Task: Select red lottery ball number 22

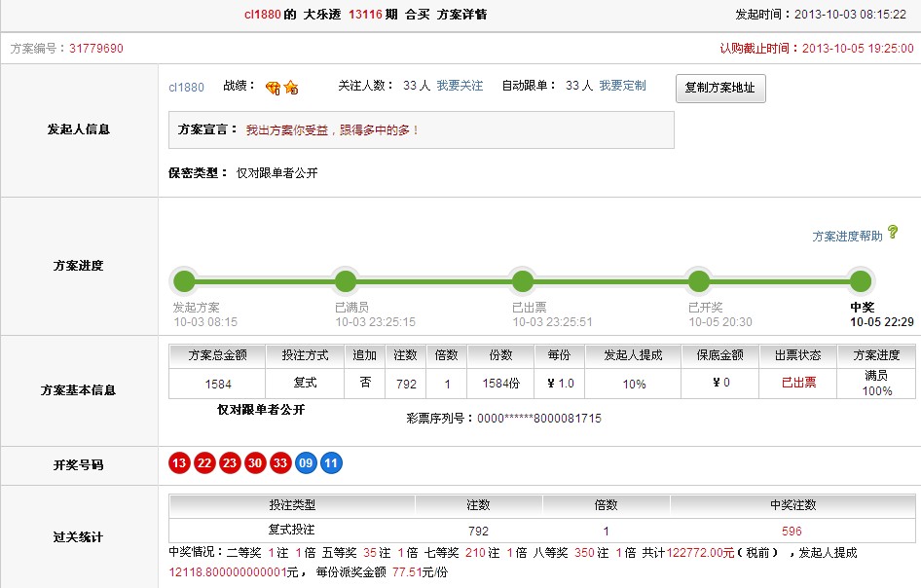Action: pos(204,463)
